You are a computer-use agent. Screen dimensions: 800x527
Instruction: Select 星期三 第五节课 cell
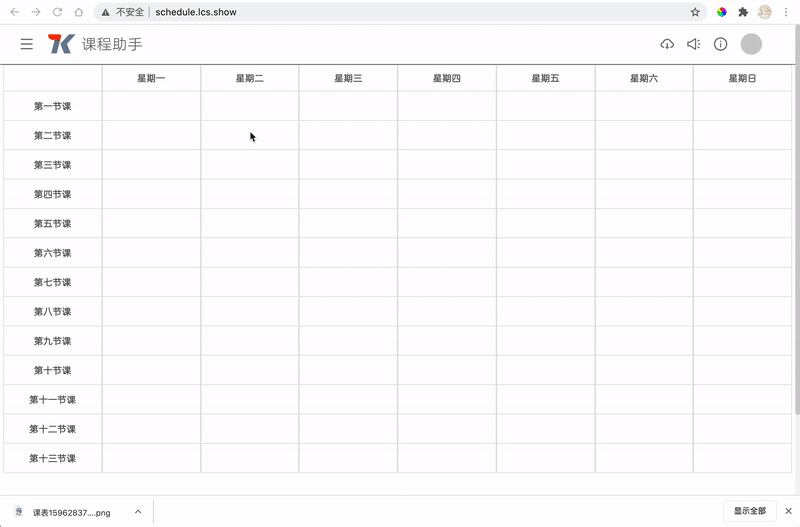tap(348, 223)
